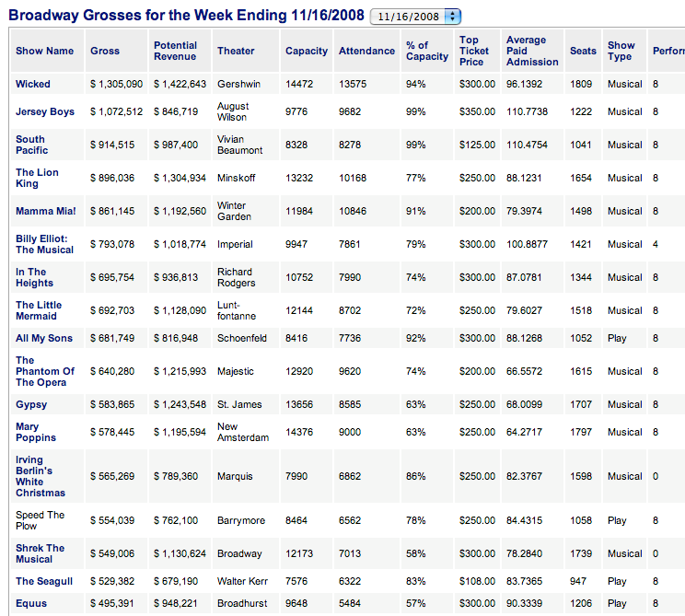The width and height of the screenshot is (685, 616).
Task: Open the Gypsy show link
Action: pos(31,404)
